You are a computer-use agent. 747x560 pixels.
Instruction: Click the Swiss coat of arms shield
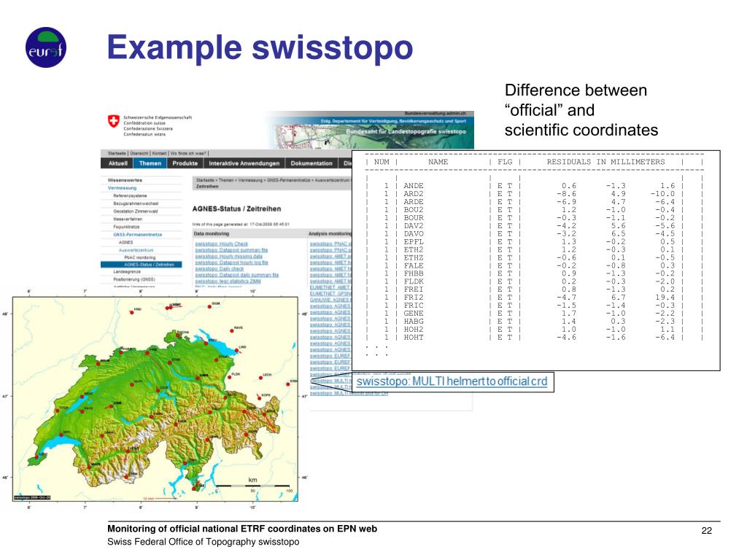(x=113, y=121)
